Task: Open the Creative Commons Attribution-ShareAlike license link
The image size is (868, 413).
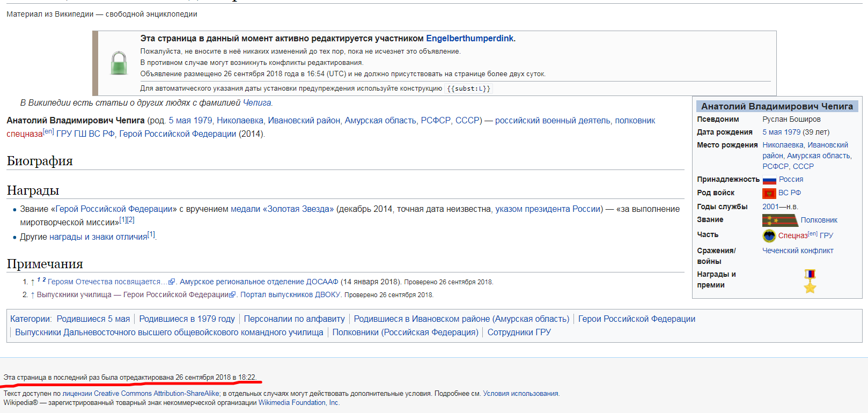Action: click(157, 394)
